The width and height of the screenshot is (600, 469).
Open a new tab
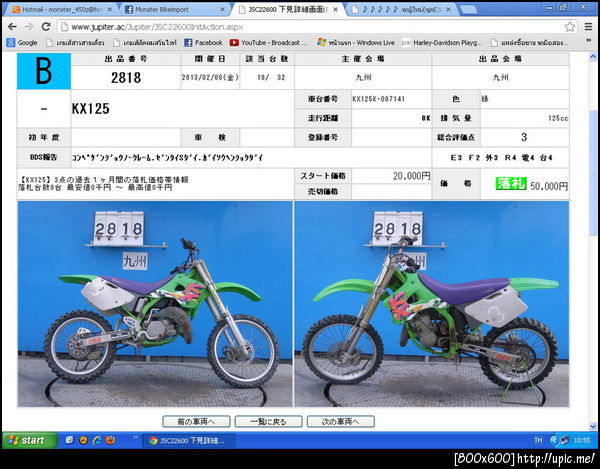pyautogui.click(x=469, y=10)
